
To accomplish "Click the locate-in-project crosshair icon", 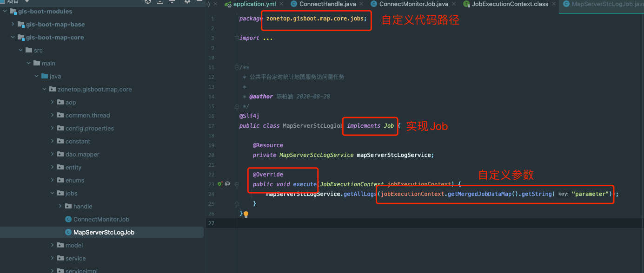I will [148, 1].
